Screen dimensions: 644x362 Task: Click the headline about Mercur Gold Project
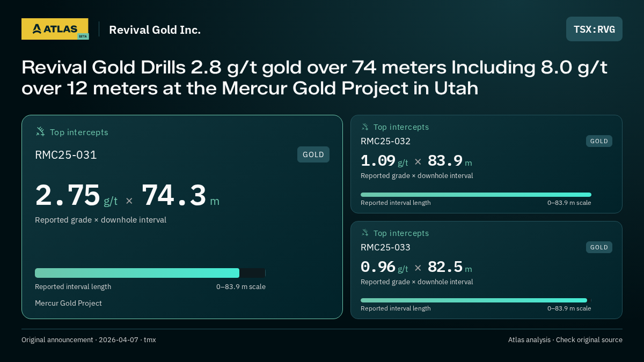tap(314, 77)
